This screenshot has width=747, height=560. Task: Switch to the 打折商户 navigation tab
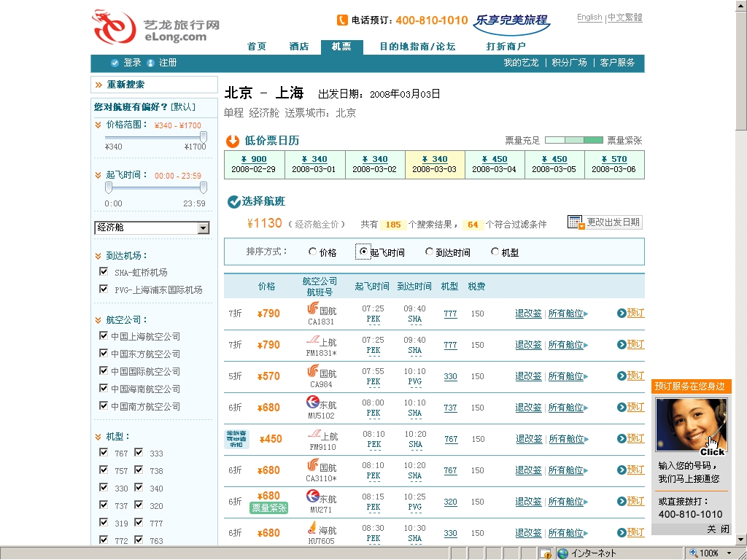pyautogui.click(x=506, y=47)
